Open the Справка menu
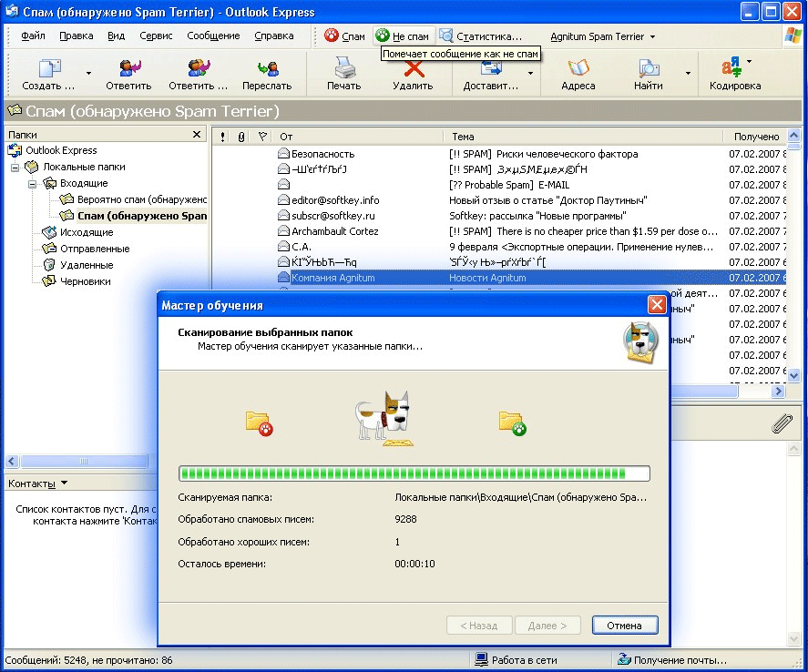808x672 pixels. (273, 36)
